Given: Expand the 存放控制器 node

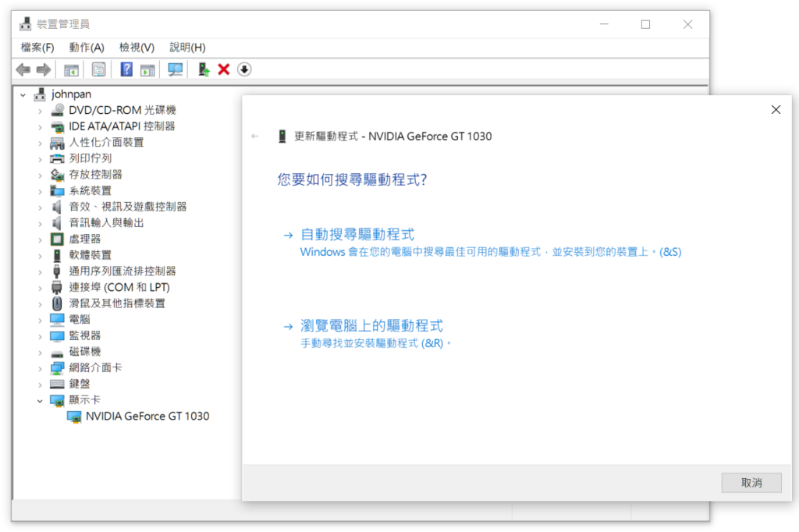Looking at the screenshot, I should [x=40, y=176].
